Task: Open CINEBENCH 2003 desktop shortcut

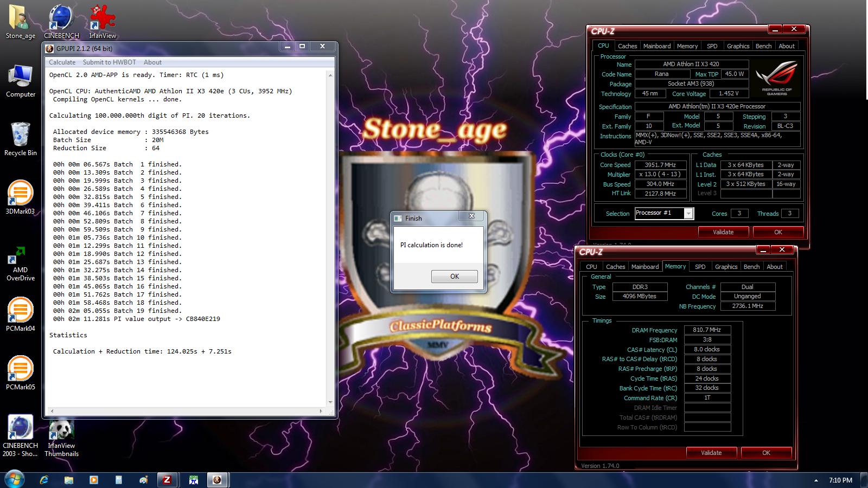Action: [x=21, y=436]
